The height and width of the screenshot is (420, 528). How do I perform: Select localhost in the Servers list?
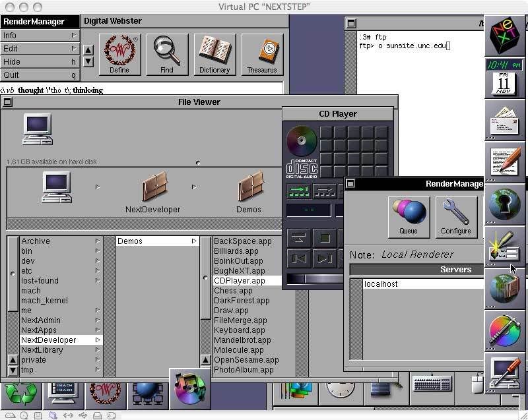[x=381, y=284]
